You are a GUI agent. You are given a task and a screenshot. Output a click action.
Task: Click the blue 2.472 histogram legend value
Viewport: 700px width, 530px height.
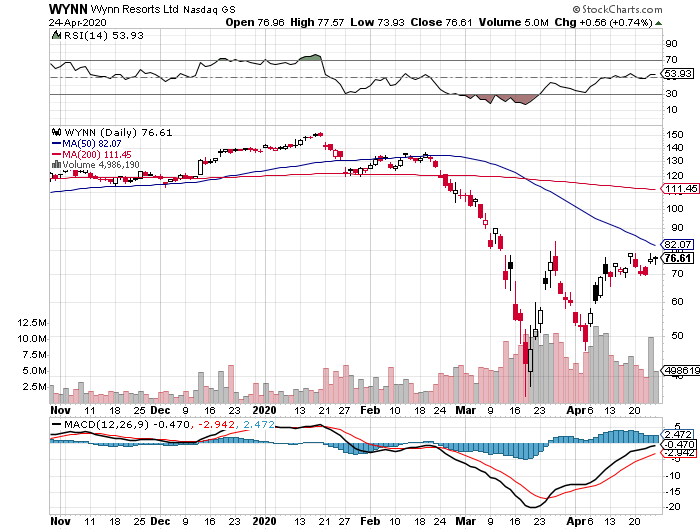point(259,424)
